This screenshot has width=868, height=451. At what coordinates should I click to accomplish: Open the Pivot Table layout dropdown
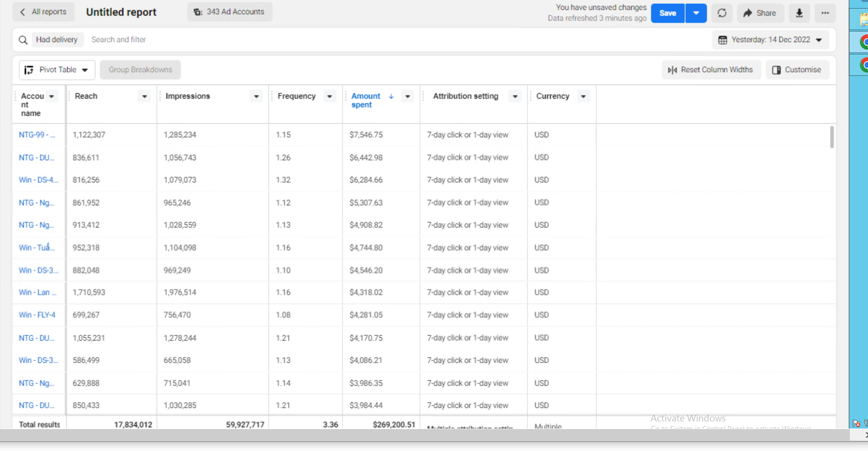point(57,70)
